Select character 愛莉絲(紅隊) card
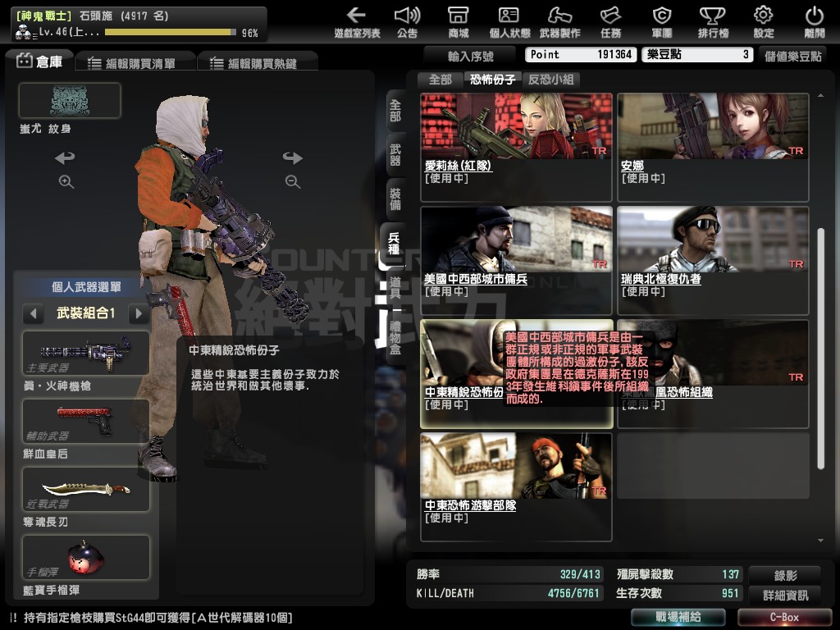 tap(517, 148)
